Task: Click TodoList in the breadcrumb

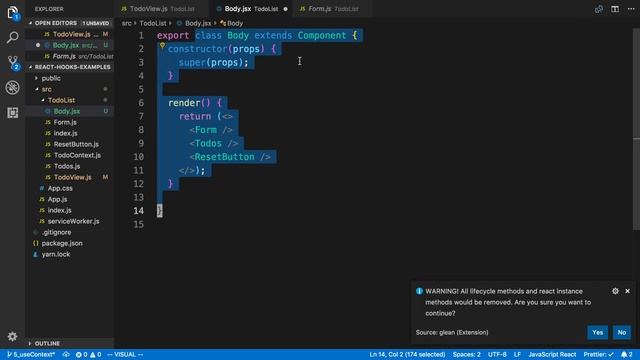Action: (x=153, y=23)
